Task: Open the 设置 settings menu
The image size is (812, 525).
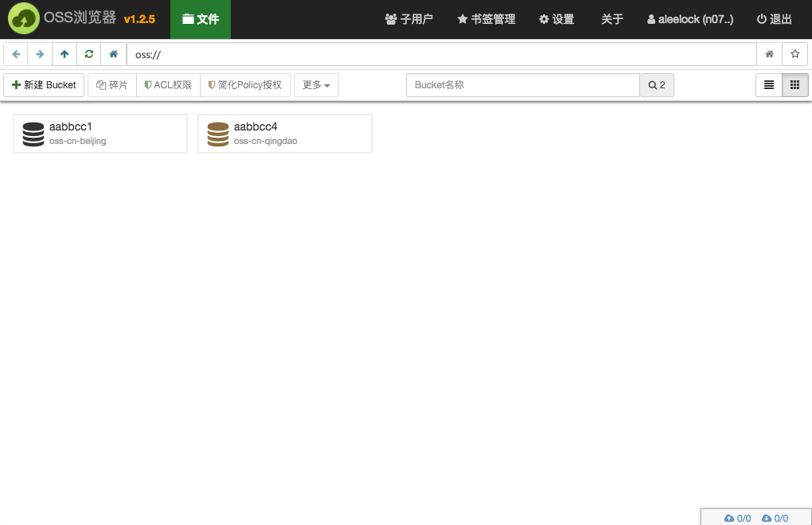Action: (556, 19)
